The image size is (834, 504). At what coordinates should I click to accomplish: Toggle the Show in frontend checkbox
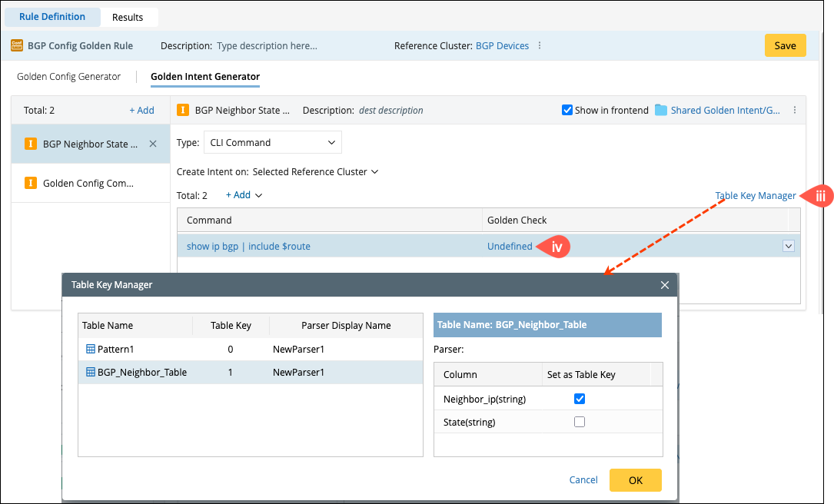(567, 111)
